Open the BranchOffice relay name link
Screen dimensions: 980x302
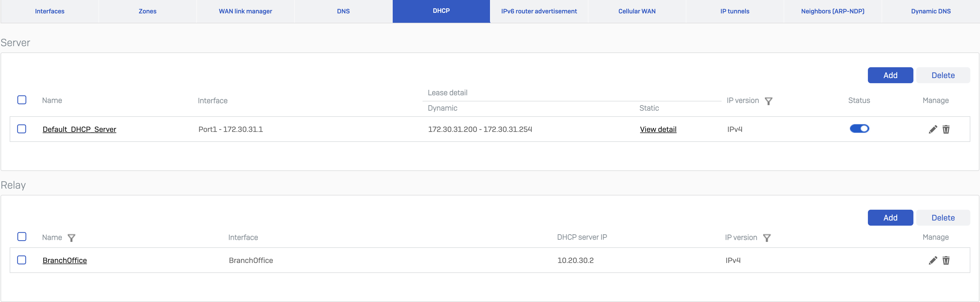[65, 260]
